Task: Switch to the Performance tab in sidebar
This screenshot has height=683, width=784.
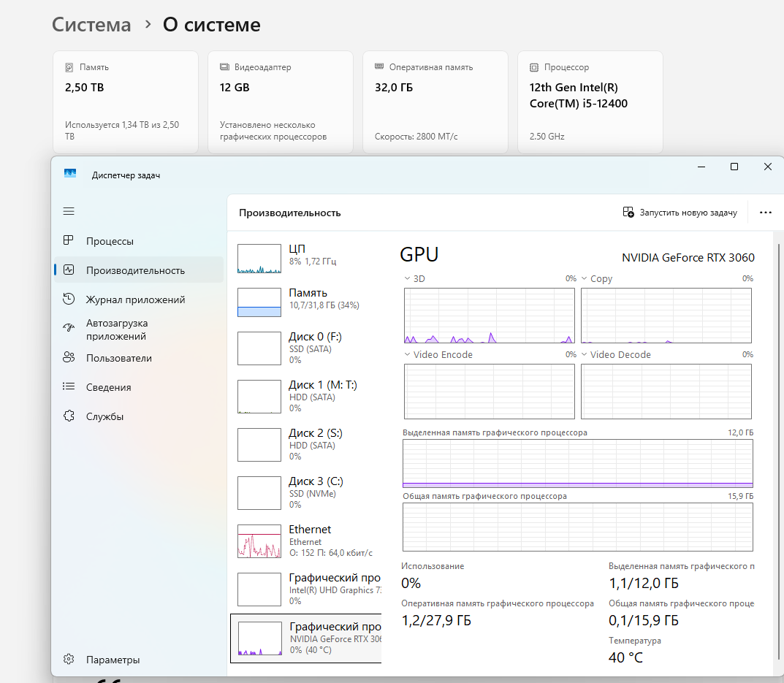Action: click(135, 270)
